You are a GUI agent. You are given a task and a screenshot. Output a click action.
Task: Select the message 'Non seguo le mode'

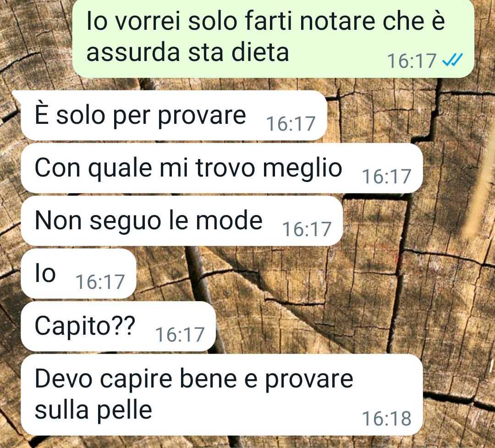pyautogui.click(x=182, y=221)
